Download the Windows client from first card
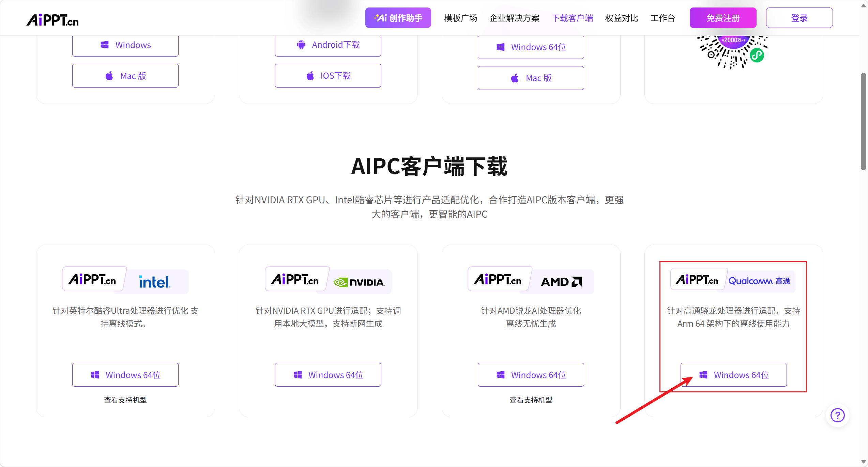868x467 pixels. click(125, 45)
